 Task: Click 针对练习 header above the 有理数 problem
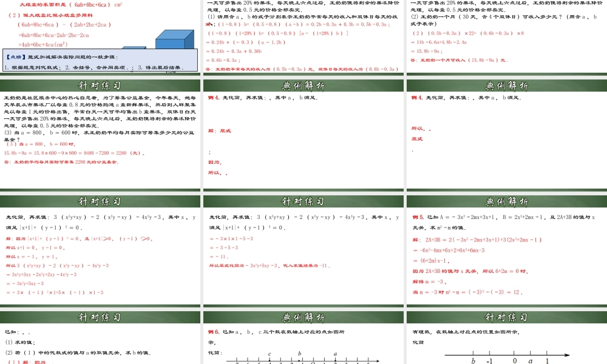point(506,317)
